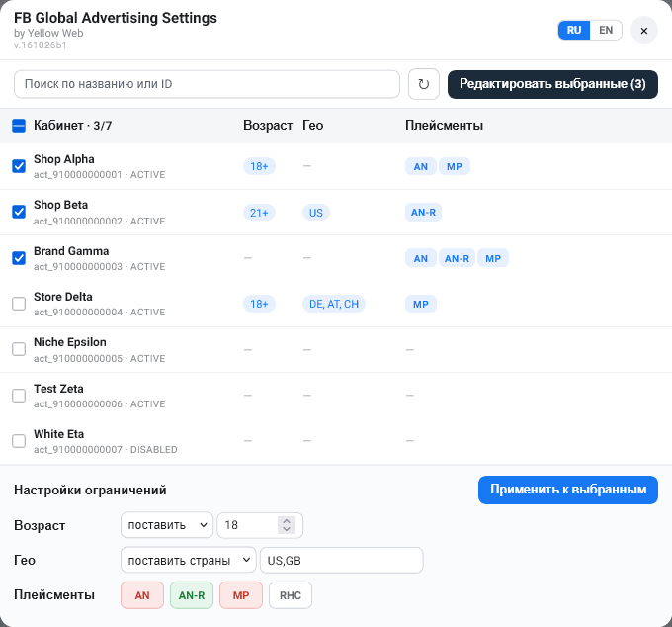The image size is (672, 627).
Task: Click 'Редактировать выбранные (3)' button
Action: pos(552,84)
